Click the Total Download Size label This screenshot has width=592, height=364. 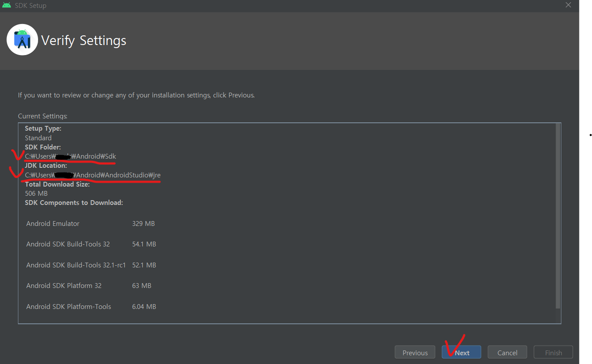pyautogui.click(x=57, y=184)
